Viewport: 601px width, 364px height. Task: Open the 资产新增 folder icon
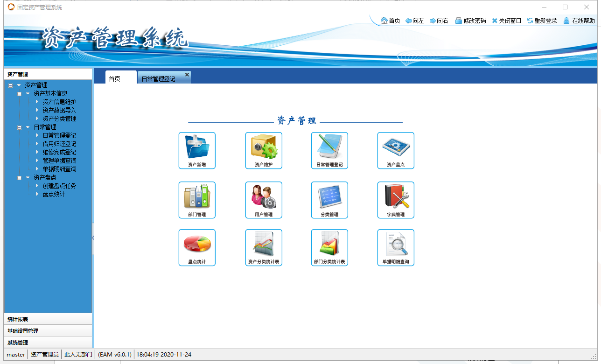[x=197, y=147]
